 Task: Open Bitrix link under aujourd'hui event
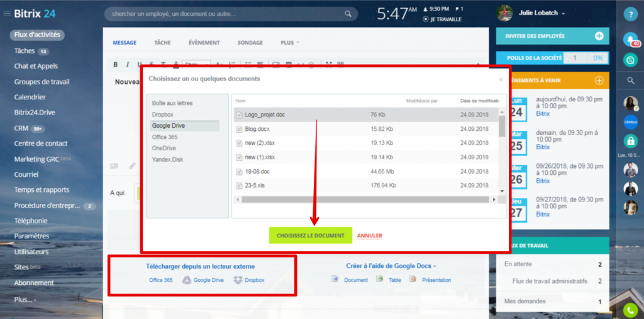543,113
